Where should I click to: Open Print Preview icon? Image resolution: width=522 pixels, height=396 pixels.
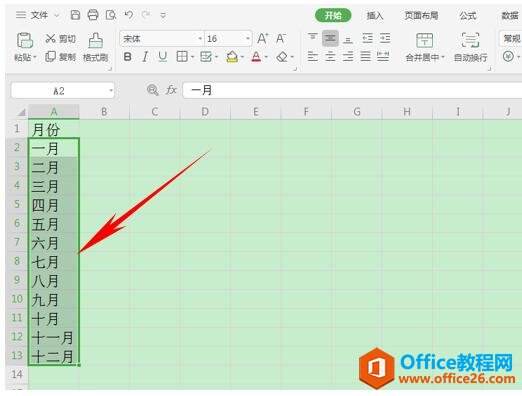(x=111, y=15)
